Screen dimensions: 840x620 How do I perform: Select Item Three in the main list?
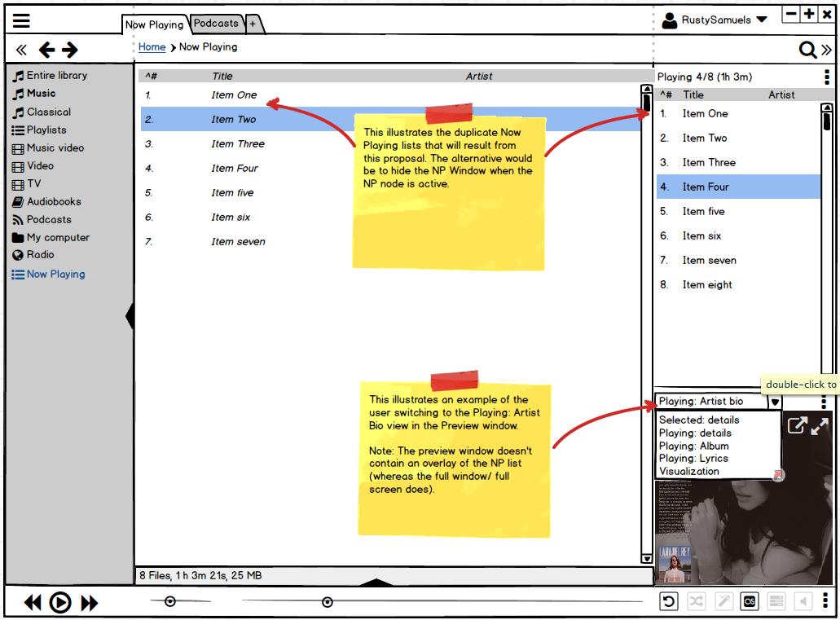[238, 144]
